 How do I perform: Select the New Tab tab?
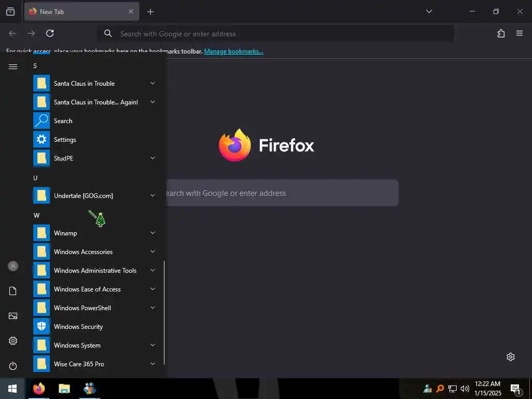click(82, 11)
